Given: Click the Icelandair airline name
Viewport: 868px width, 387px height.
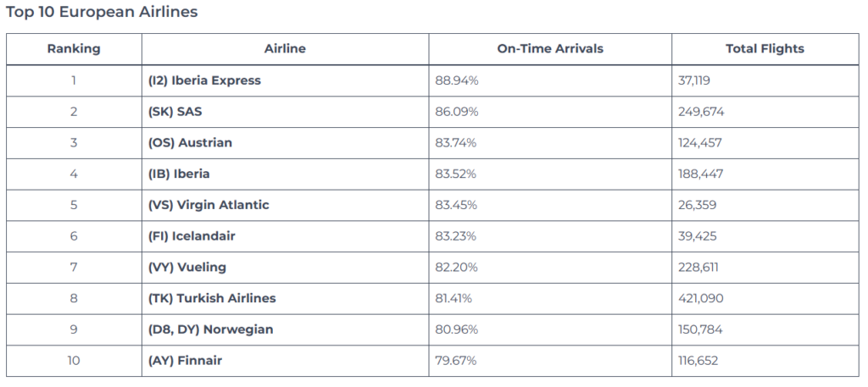Looking at the screenshot, I should [x=192, y=236].
